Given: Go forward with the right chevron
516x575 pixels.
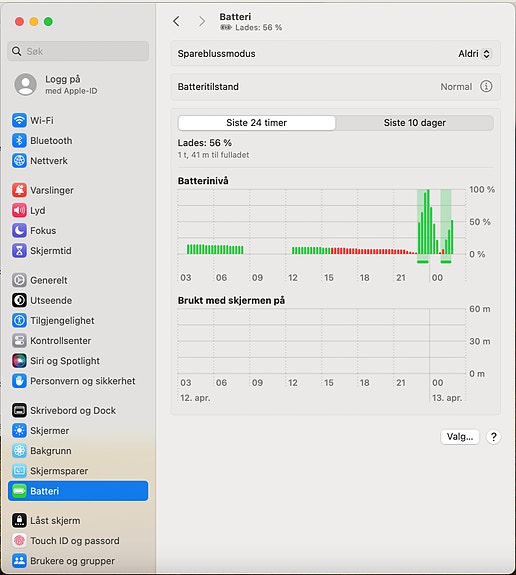Looking at the screenshot, I should pyautogui.click(x=202, y=21).
